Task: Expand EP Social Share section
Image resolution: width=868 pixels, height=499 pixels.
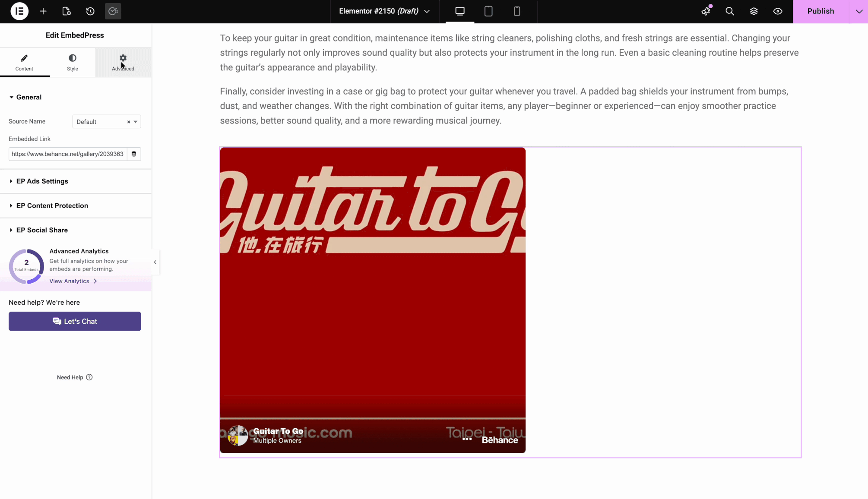Action: coord(76,230)
